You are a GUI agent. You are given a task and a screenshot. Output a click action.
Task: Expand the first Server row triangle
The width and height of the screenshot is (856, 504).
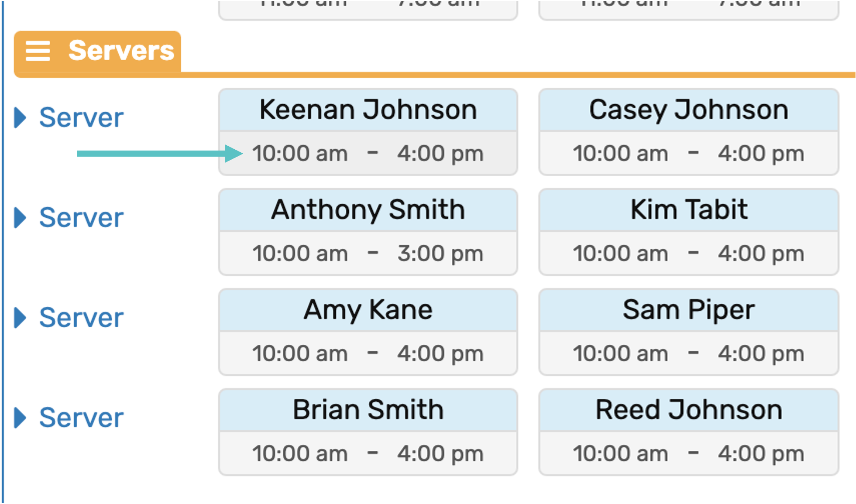click(x=20, y=117)
